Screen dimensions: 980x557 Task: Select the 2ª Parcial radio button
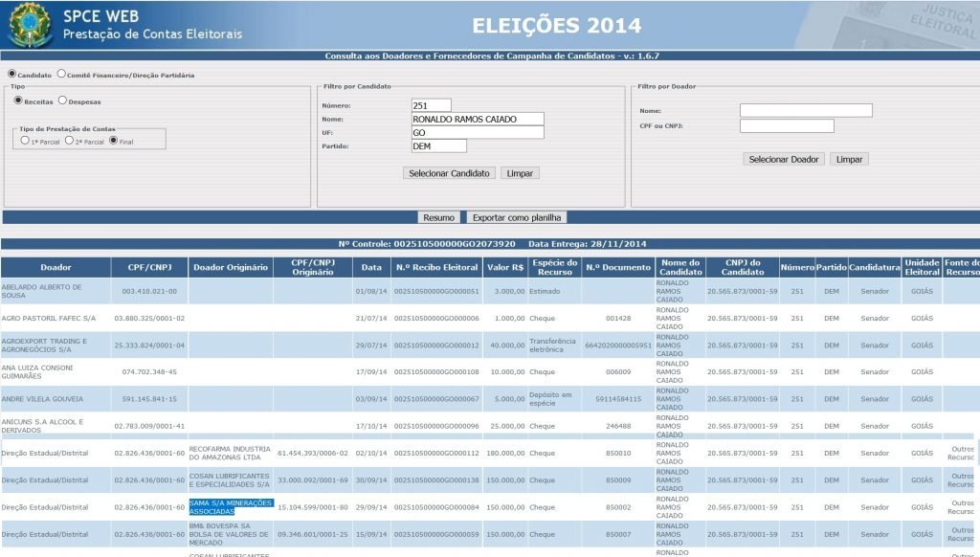(x=69, y=140)
